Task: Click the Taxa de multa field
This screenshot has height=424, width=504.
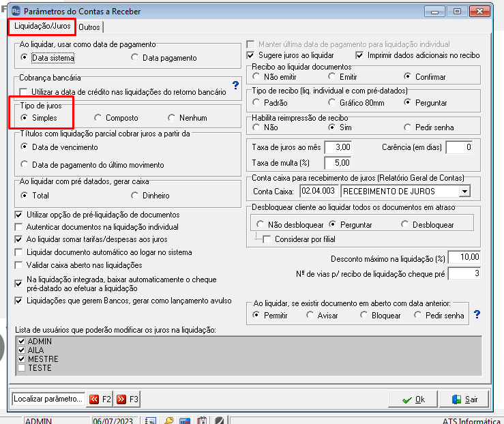Action: tap(338, 163)
